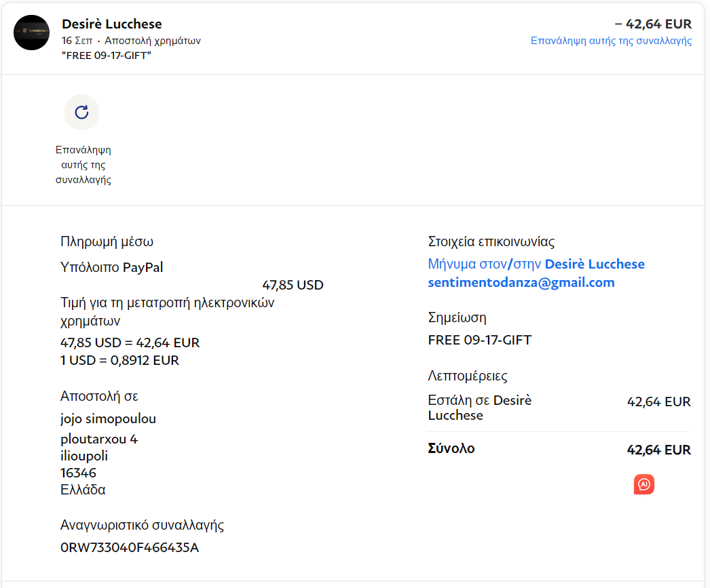Open Desirè Lucchese's profile avatar thumbnail
This screenshot has height=588, width=710.
coord(31,33)
